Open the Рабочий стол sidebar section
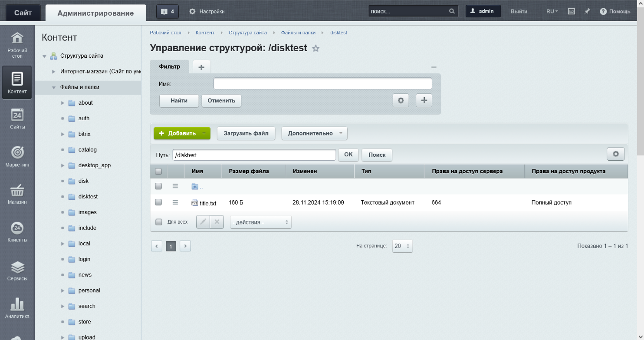Image resolution: width=644 pixels, height=340 pixels. tap(17, 45)
